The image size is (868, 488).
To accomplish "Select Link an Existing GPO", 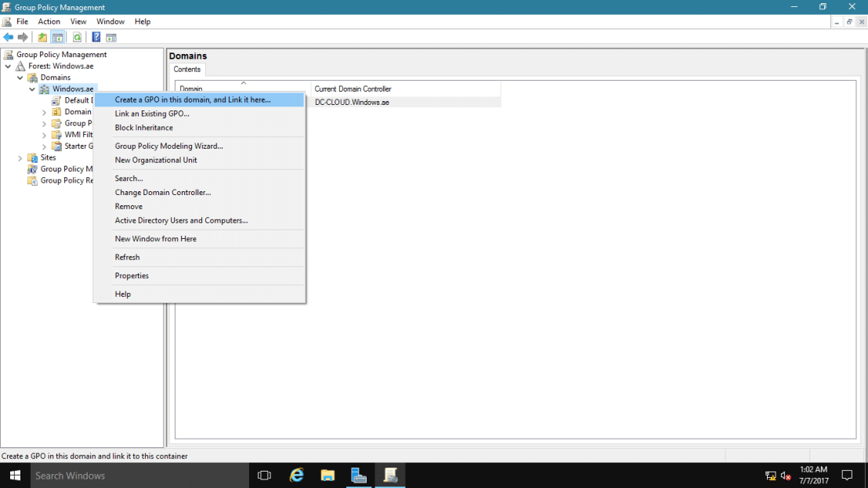I will point(199,114).
